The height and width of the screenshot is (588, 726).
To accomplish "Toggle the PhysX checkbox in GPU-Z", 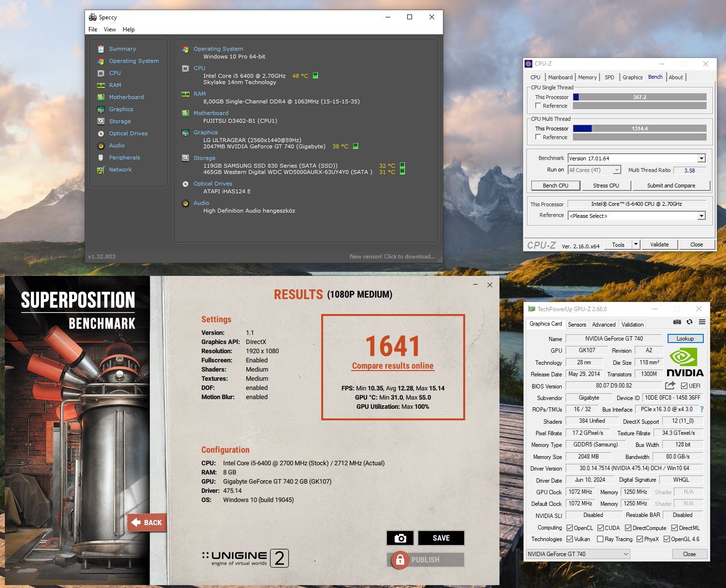I will [x=640, y=539].
